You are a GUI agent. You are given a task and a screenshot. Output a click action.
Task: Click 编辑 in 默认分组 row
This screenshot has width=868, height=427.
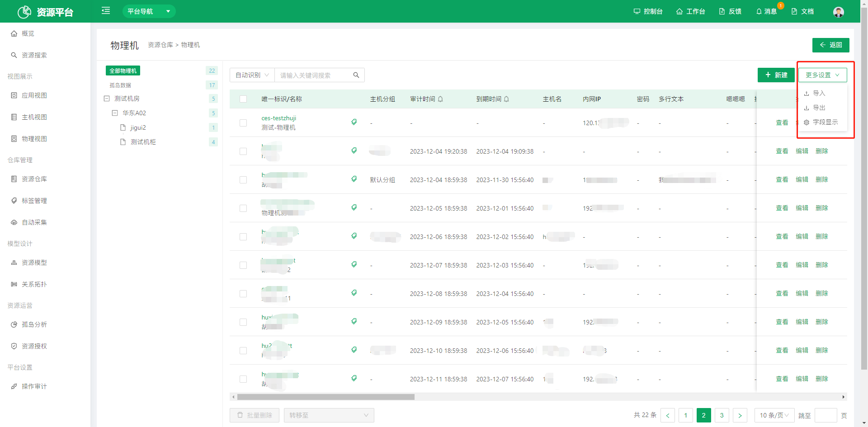(x=802, y=179)
